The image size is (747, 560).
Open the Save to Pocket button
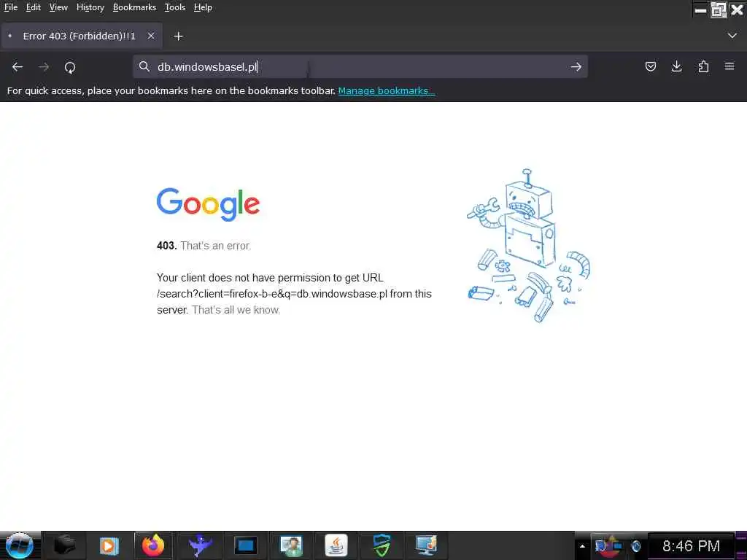(x=650, y=66)
